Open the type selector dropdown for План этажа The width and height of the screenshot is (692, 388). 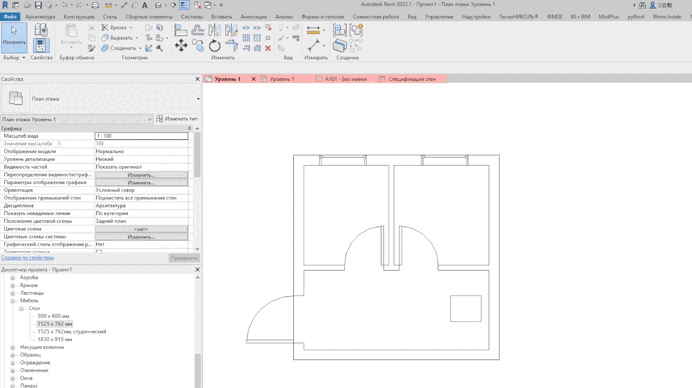[x=198, y=99]
